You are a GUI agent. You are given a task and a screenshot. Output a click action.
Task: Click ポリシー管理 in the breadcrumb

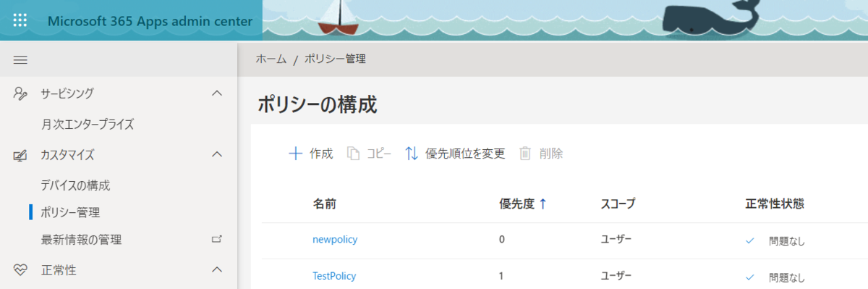point(335,59)
